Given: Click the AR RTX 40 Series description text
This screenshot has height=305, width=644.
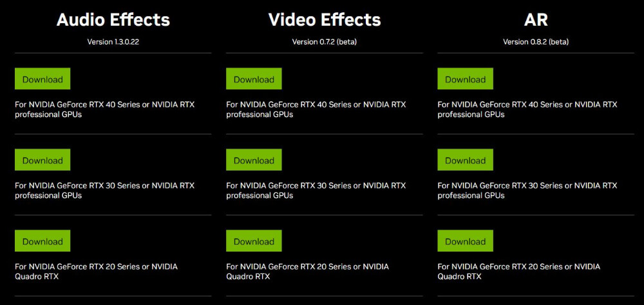Looking at the screenshot, I should pos(527,109).
